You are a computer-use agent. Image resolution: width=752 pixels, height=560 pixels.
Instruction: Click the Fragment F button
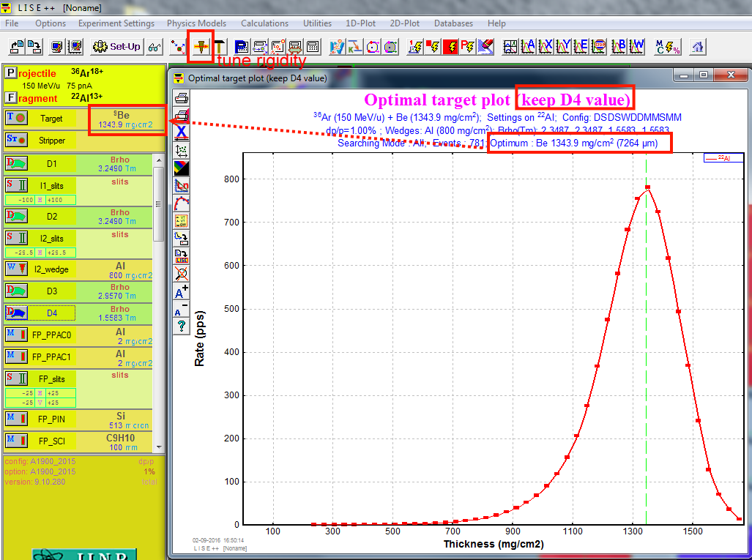tap(10, 97)
